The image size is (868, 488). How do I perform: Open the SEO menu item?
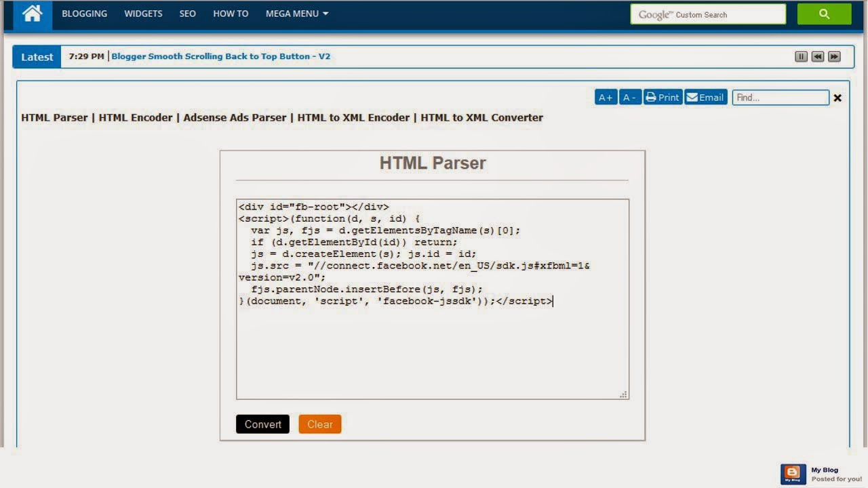click(188, 14)
